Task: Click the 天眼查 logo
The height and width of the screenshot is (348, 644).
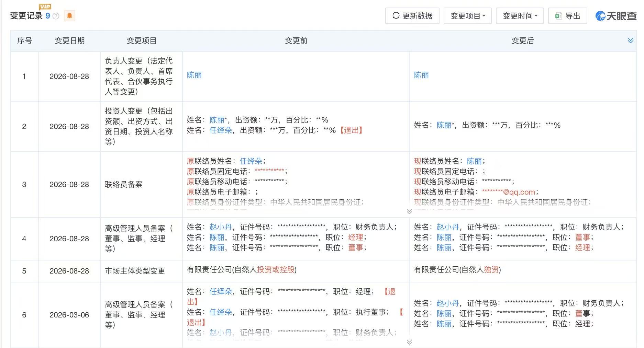Action: 616,16
